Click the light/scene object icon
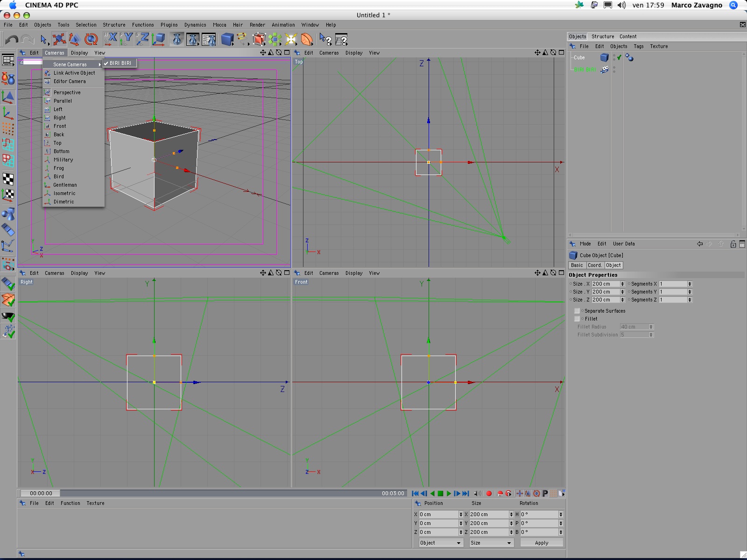 pyautogui.click(x=291, y=39)
